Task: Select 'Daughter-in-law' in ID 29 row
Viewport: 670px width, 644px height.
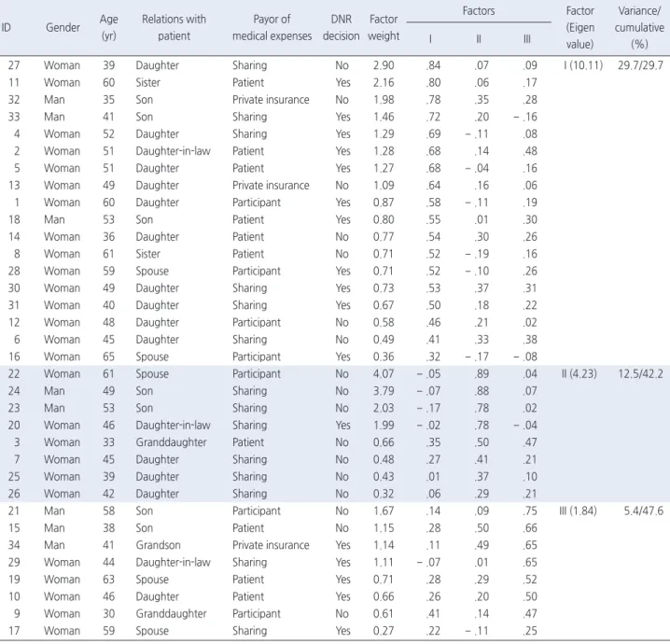Action: tap(173, 562)
